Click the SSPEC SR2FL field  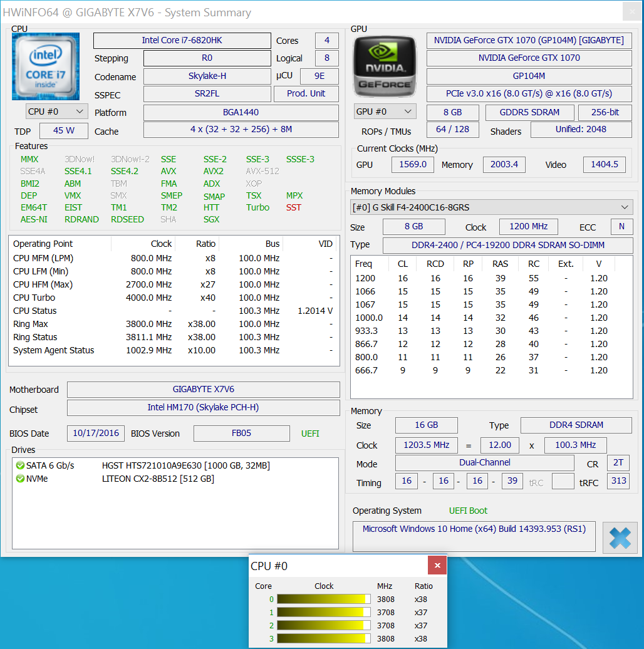[x=207, y=94]
